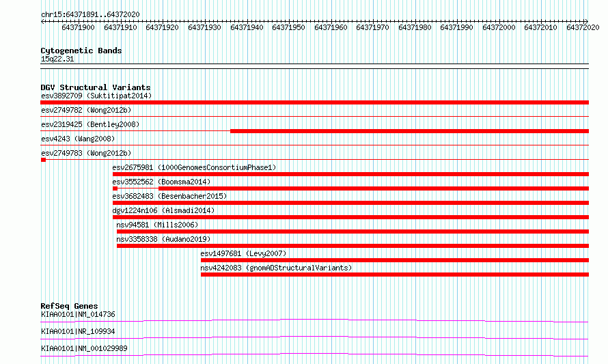Click the chr15:64371891..64372020 region label
The image size is (608, 364).
point(90,14)
